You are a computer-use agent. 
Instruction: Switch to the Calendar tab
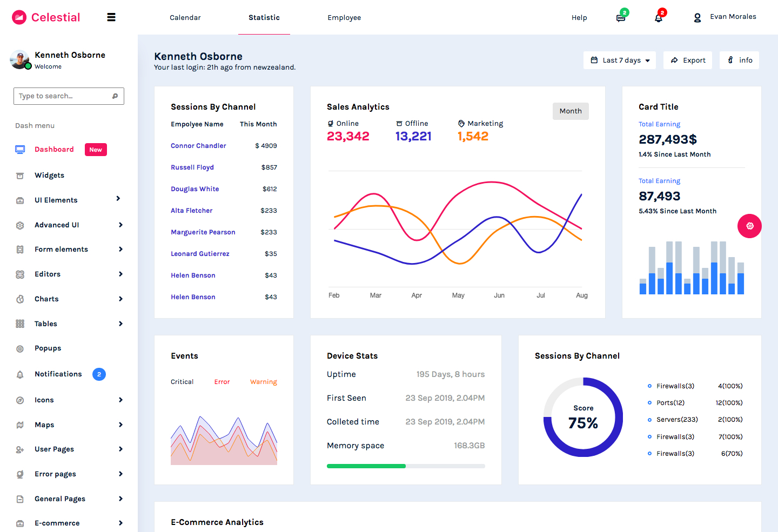pyautogui.click(x=185, y=18)
